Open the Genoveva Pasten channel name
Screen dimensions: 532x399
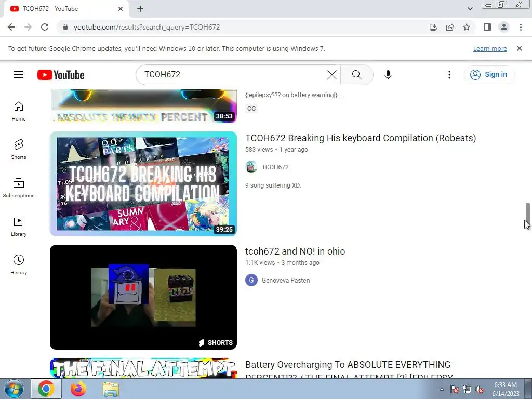click(286, 280)
